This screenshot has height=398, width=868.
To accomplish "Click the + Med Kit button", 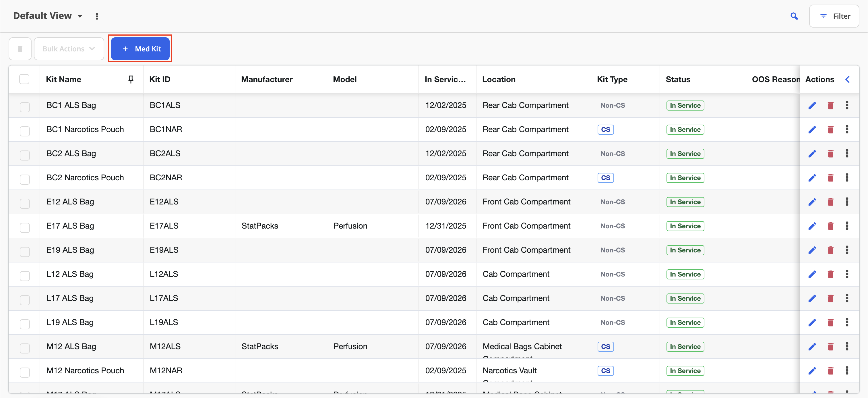I will 140,49.
